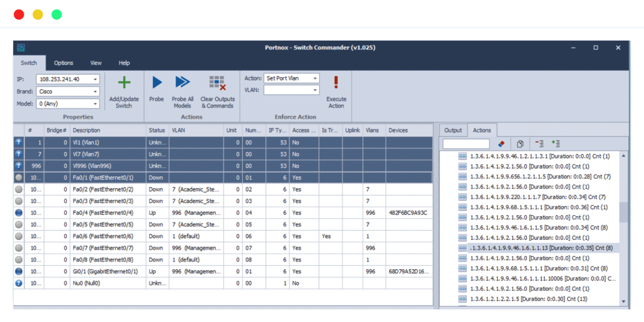This screenshot has width=644, height=322.
Task: Click the Probe All Models icon
Action: click(182, 82)
